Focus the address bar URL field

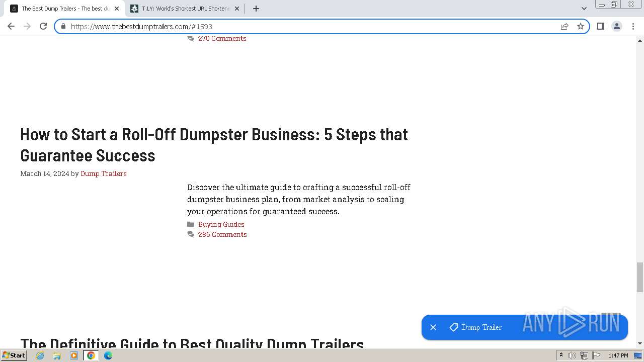(x=312, y=26)
